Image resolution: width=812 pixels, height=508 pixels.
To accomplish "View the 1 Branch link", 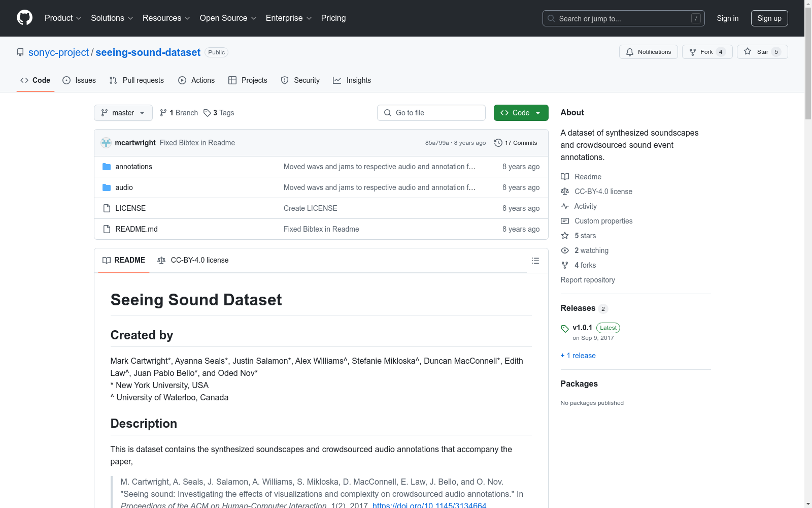I will (x=179, y=113).
